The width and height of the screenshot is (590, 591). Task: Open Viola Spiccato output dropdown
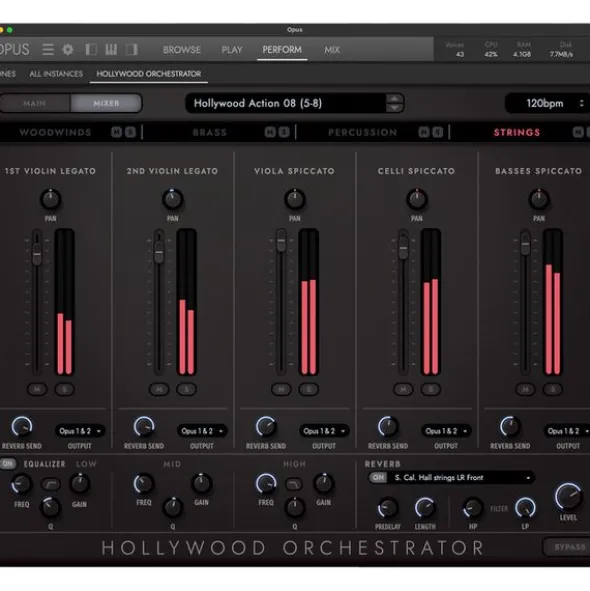[324, 431]
